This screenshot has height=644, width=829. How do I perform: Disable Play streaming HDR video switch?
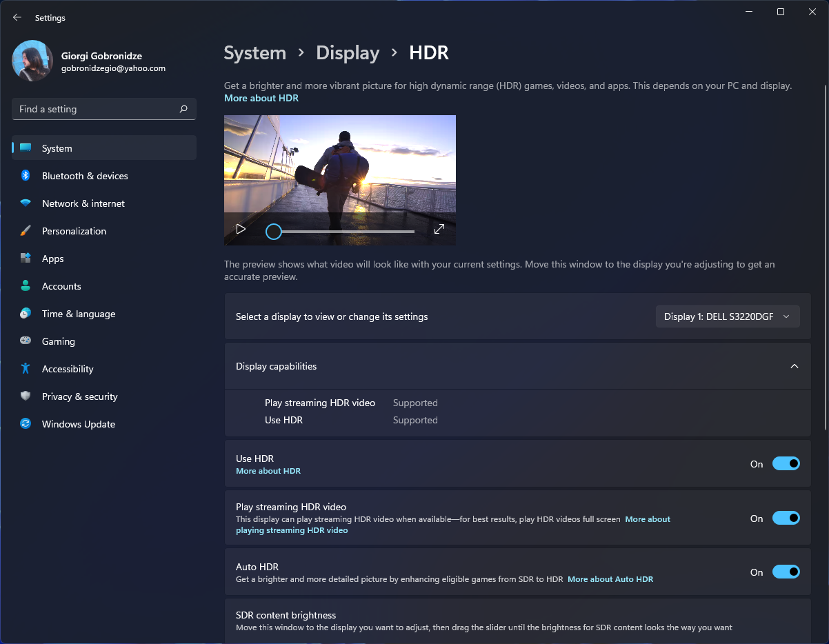coord(786,519)
